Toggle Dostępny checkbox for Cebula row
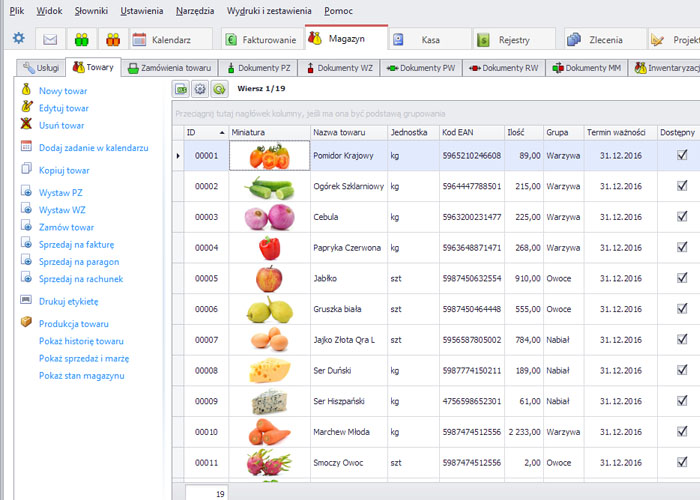The image size is (700, 500). (681, 217)
